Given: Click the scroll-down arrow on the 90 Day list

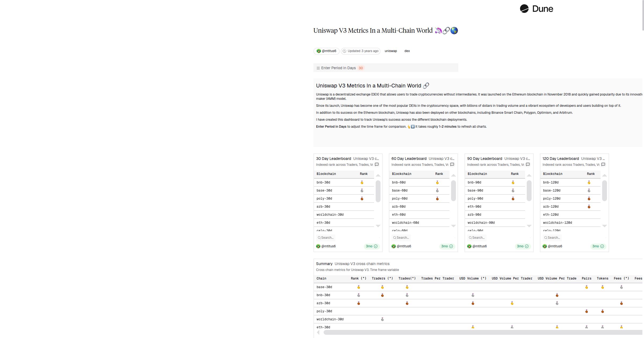Looking at the screenshot, I should pyautogui.click(x=529, y=226).
